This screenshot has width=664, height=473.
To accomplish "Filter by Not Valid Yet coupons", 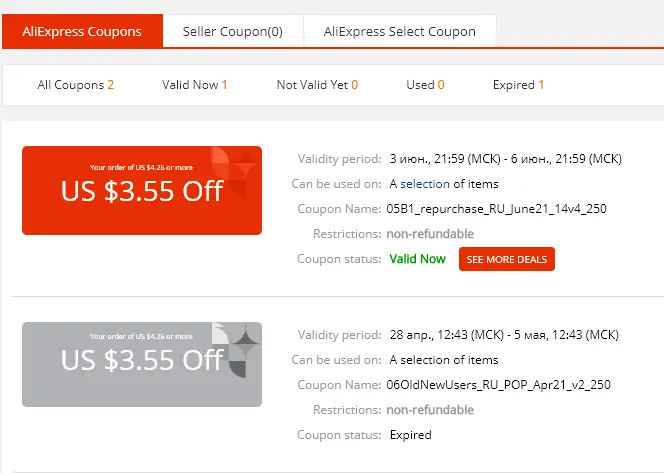I will [317, 85].
